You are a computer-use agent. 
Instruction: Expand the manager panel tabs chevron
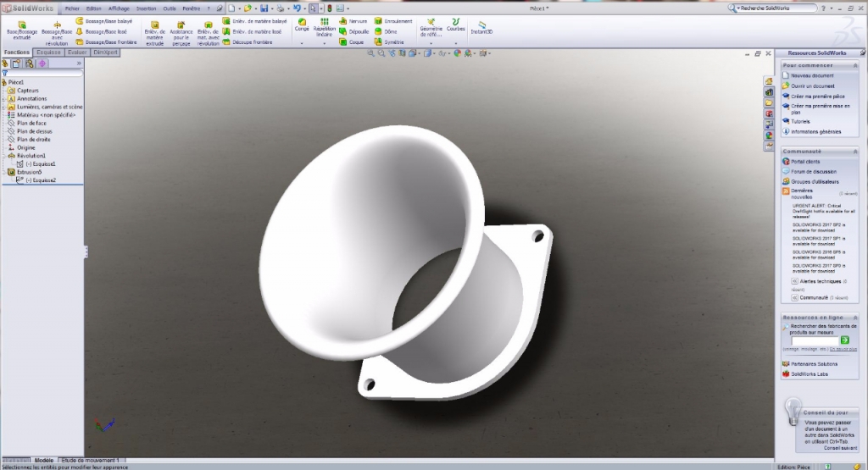point(79,64)
